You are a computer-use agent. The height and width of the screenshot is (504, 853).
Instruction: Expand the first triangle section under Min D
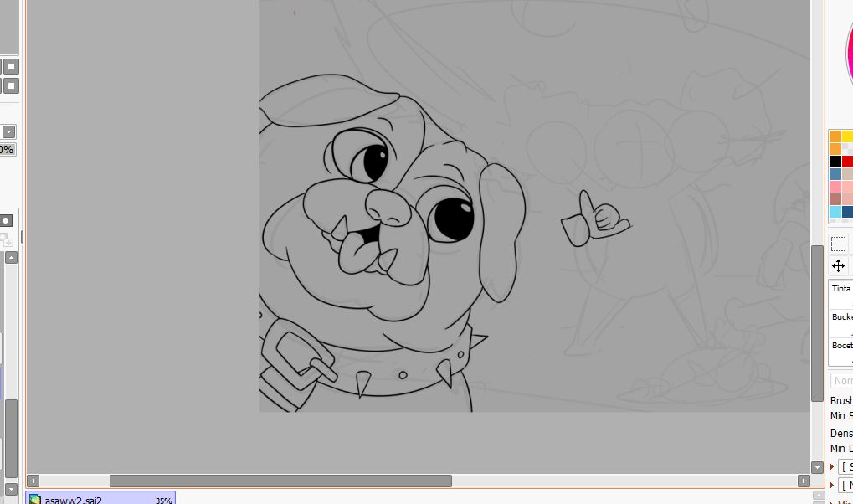[831, 466]
